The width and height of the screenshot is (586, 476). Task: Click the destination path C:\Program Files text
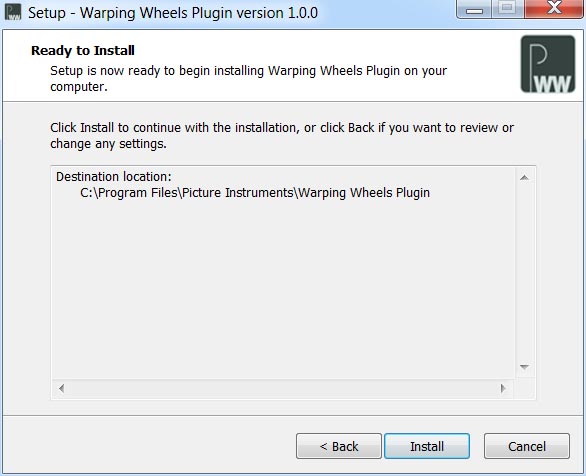255,193
